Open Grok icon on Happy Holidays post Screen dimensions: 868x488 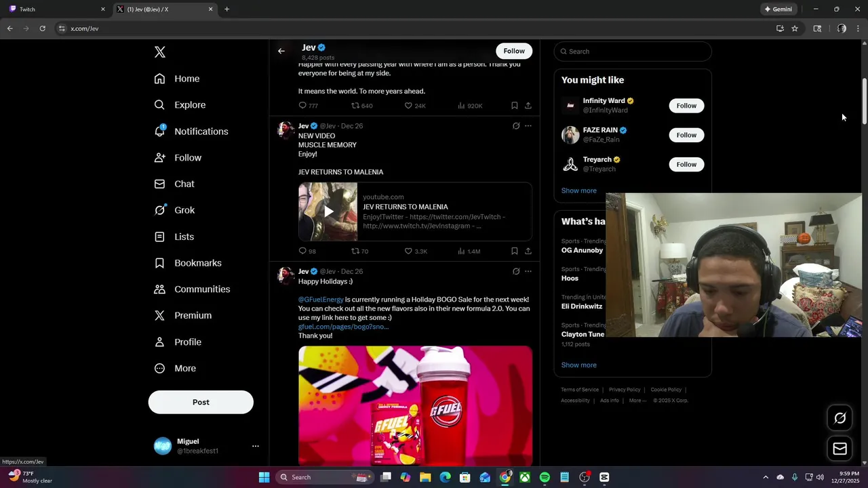[x=516, y=272]
